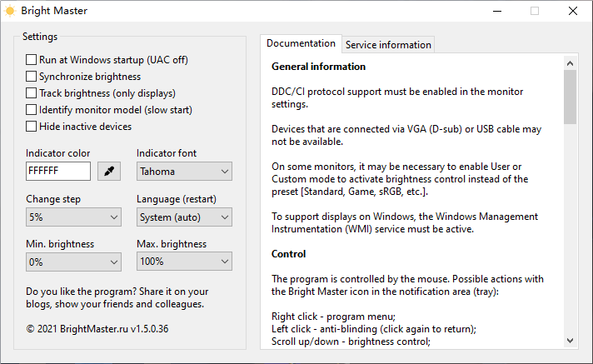Open the Max. brightness dropdown
593x364 pixels.
tap(184, 262)
